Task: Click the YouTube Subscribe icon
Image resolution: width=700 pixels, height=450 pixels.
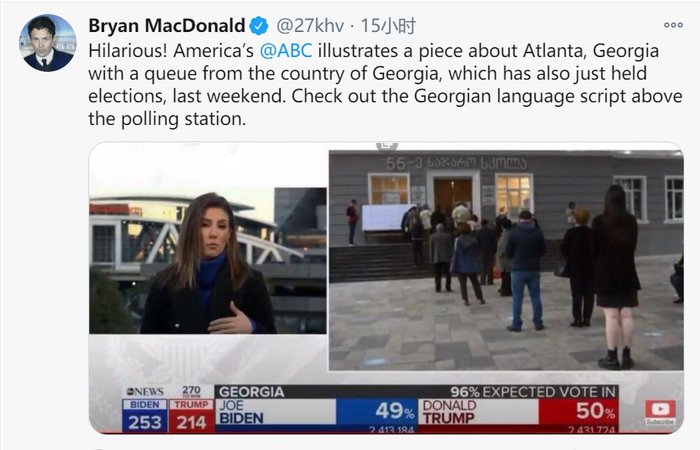Action: (x=659, y=412)
